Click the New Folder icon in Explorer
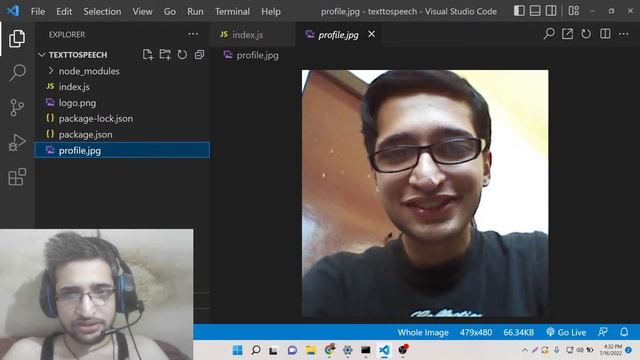This screenshot has width=640, height=360. coord(165,55)
